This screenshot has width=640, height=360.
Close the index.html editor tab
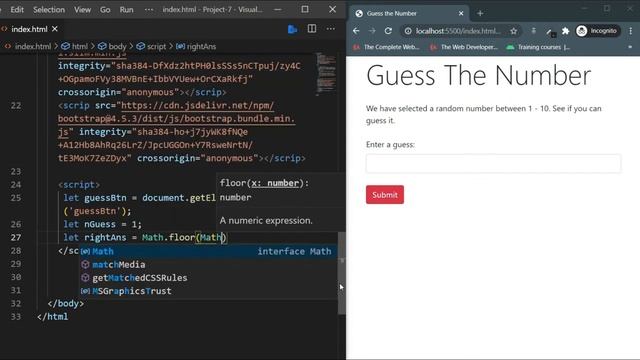point(55,29)
